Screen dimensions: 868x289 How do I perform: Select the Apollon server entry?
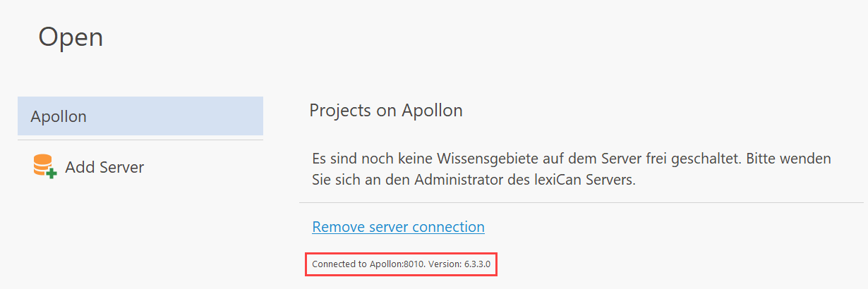tap(140, 116)
